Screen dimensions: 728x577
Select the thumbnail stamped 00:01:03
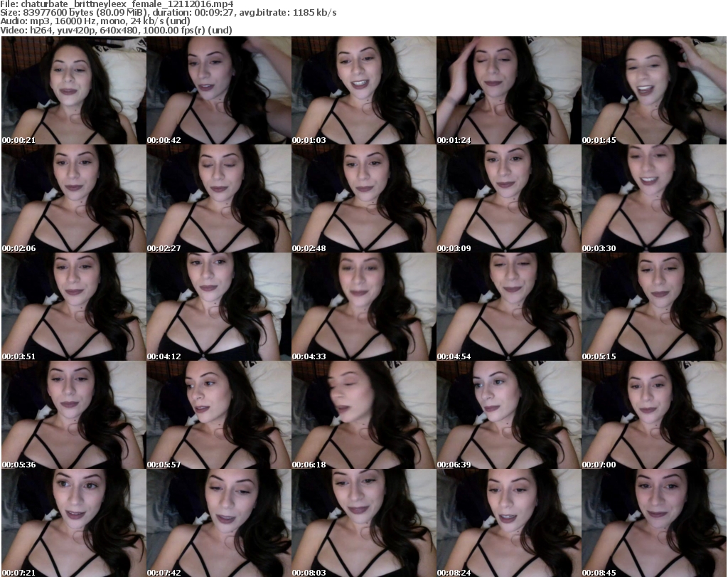pos(364,90)
